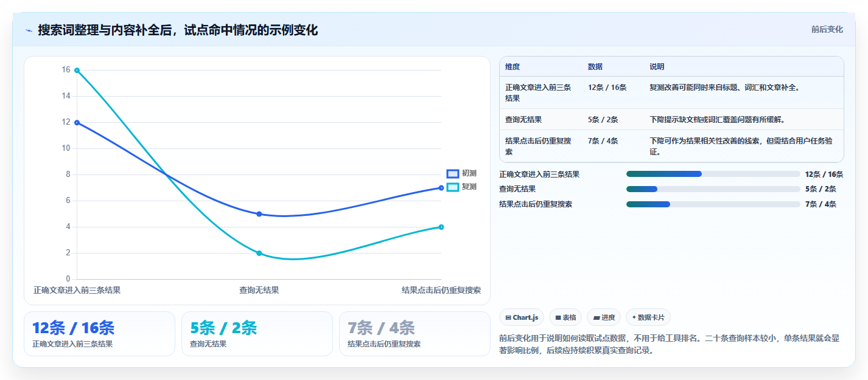The image size is (868, 380).
Task: Click the 复测 data point at value 2
Action: [x=259, y=253]
